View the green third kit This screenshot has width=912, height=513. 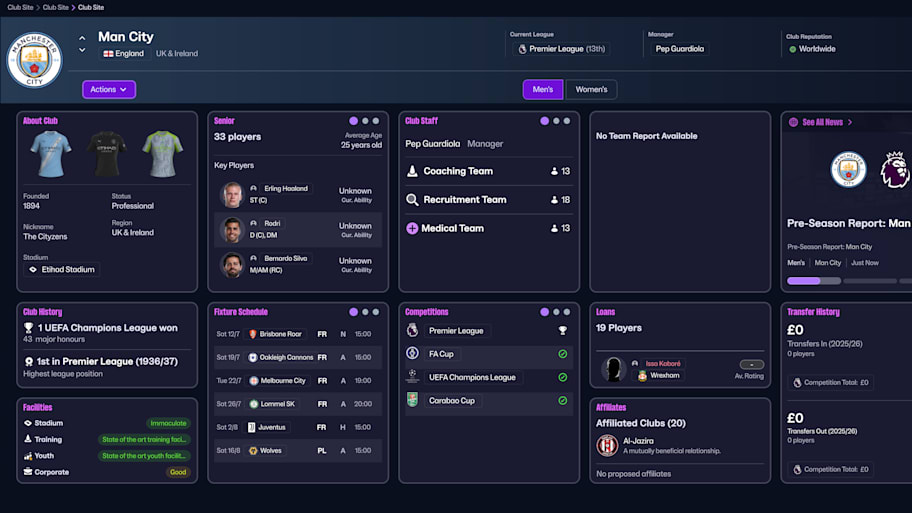click(163, 154)
